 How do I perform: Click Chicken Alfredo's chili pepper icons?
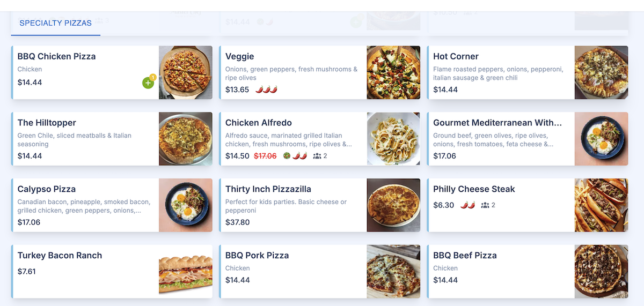click(x=299, y=156)
